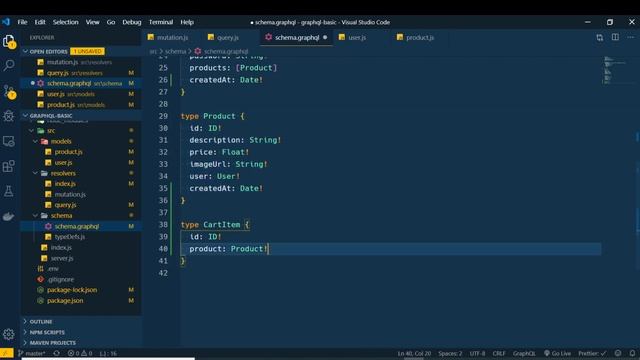Click the Prettier status bar button
The image size is (640, 360).
592,353
